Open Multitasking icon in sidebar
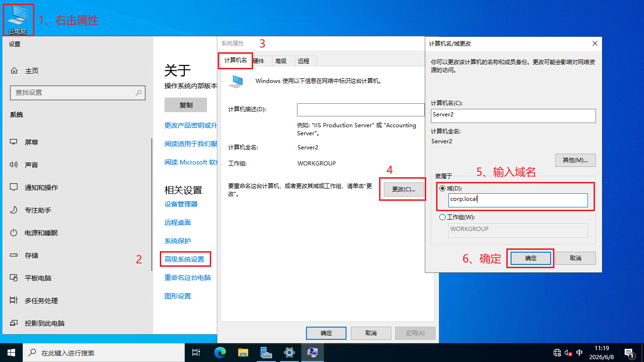The width and height of the screenshot is (644, 362). click(14, 301)
